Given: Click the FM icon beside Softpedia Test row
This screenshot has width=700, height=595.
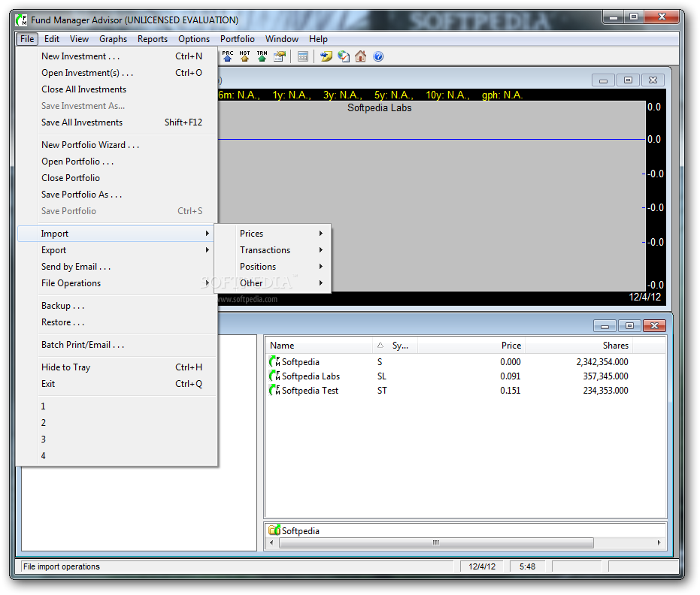Looking at the screenshot, I should (x=274, y=390).
